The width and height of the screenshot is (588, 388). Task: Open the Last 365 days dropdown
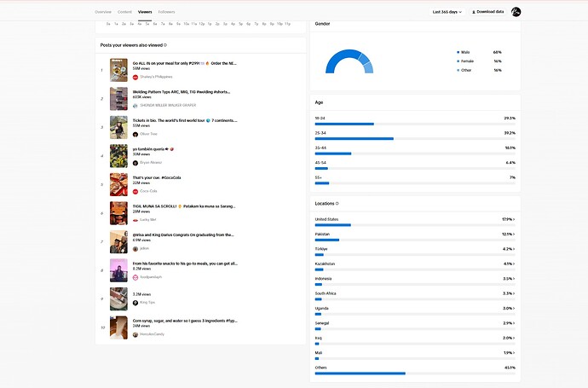point(447,12)
